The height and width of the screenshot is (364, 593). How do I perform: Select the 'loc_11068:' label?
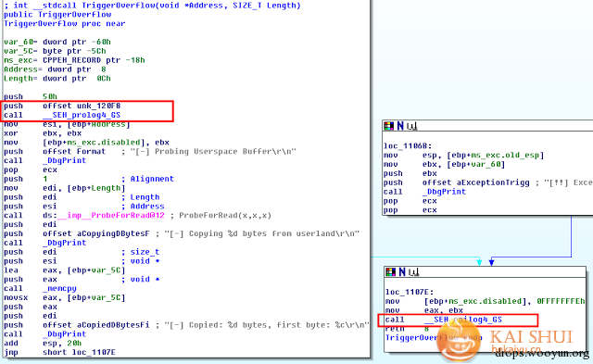408,146
